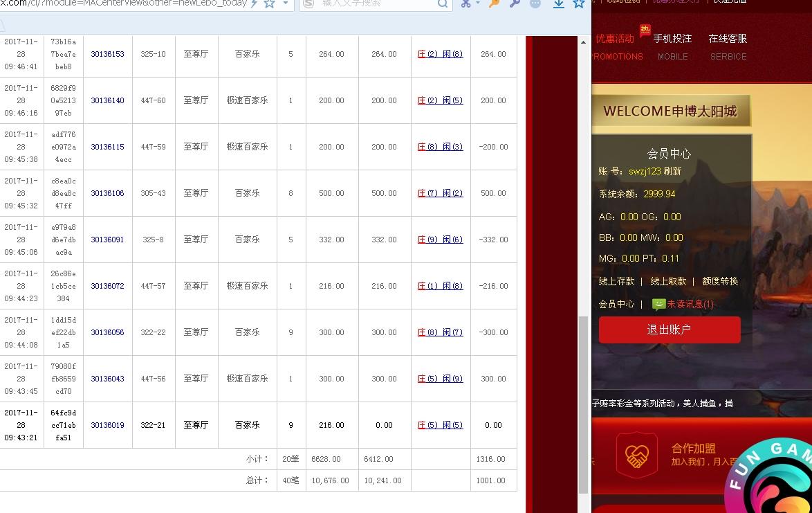The height and width of the screenshot is (513, 812).
Task: Open the download manager arrow icon
Action: (x=559, y=4)
